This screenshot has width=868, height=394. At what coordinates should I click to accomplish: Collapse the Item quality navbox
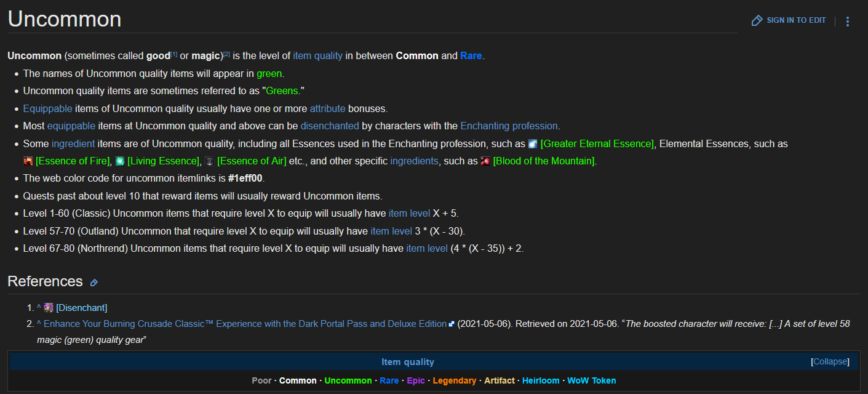[830, 361]
